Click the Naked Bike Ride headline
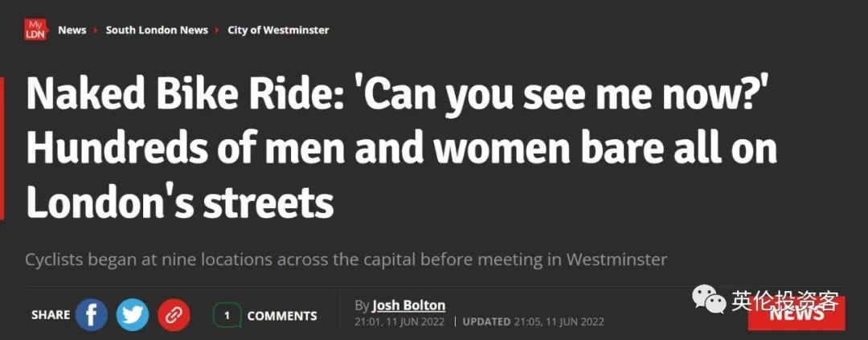868x340 pixels. point(402,150)
